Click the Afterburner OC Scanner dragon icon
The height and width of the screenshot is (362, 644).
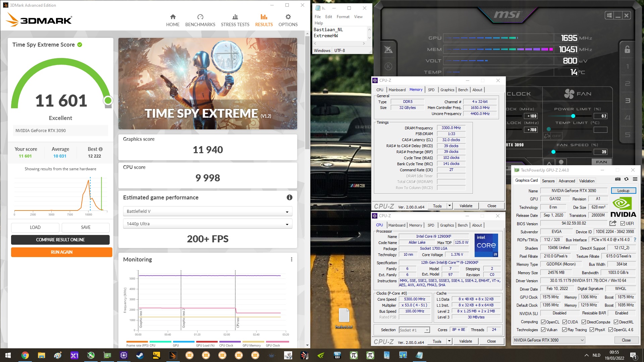click(388, 50)
